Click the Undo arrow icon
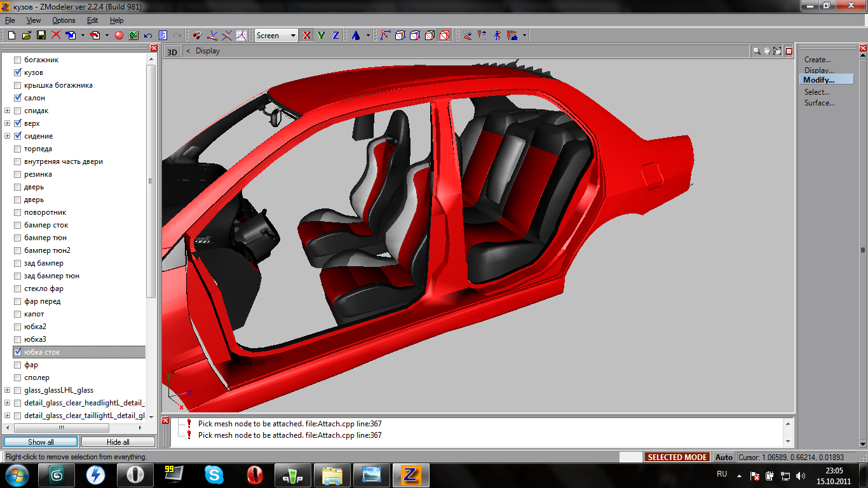Screen dimensions: 868x488 pyautogui.click(x=148, y=36)
